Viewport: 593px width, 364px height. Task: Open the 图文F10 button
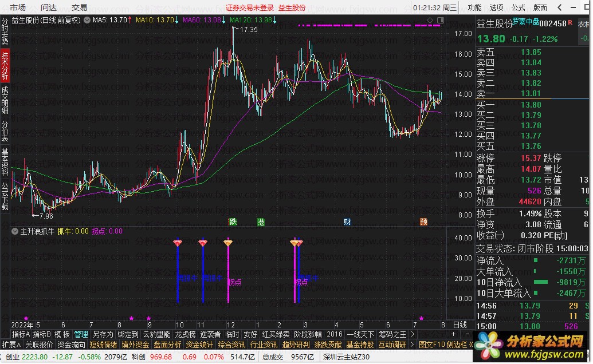pyautogui.click(x=432, y=345)
